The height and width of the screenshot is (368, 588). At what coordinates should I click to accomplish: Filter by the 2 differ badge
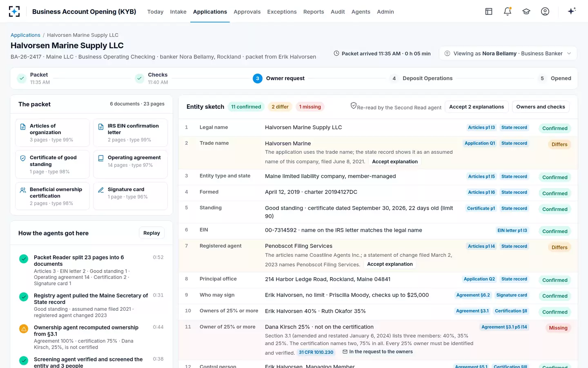click(280, 107)
